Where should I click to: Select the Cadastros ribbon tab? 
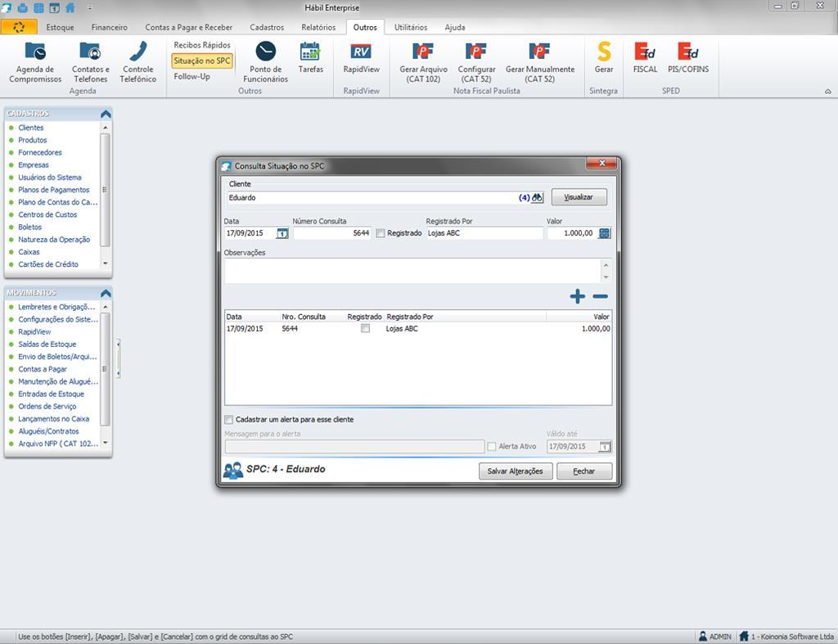point(267,27)
